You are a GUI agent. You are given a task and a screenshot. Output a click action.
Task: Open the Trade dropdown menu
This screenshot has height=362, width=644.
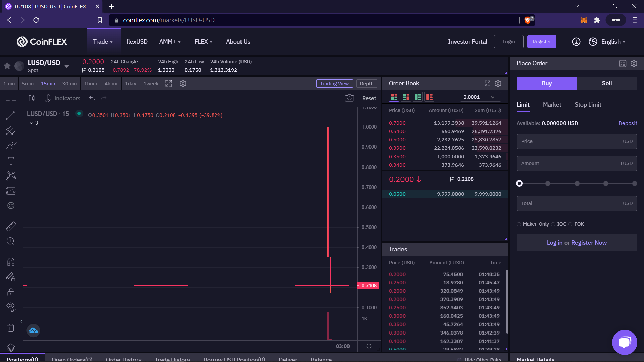(x=103, y=42)
